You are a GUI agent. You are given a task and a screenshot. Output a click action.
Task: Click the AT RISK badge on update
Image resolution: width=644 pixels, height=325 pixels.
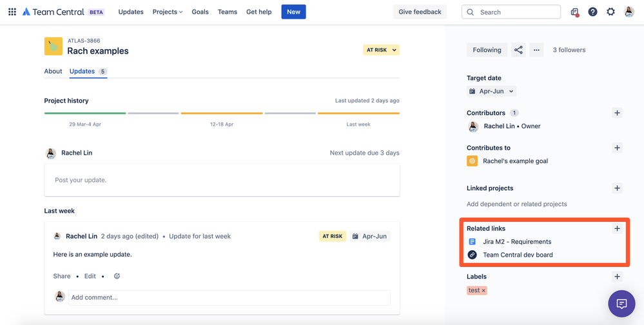(x=332, y=236)
